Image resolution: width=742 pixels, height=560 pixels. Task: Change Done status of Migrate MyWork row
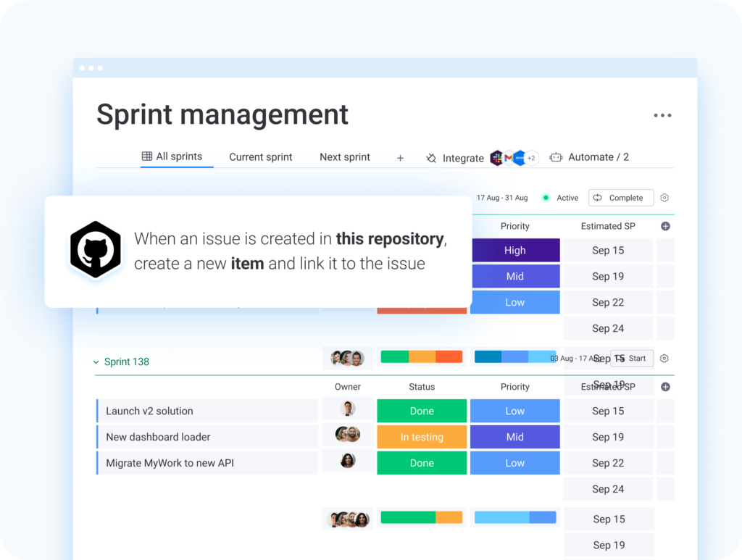tap(422, 463)
